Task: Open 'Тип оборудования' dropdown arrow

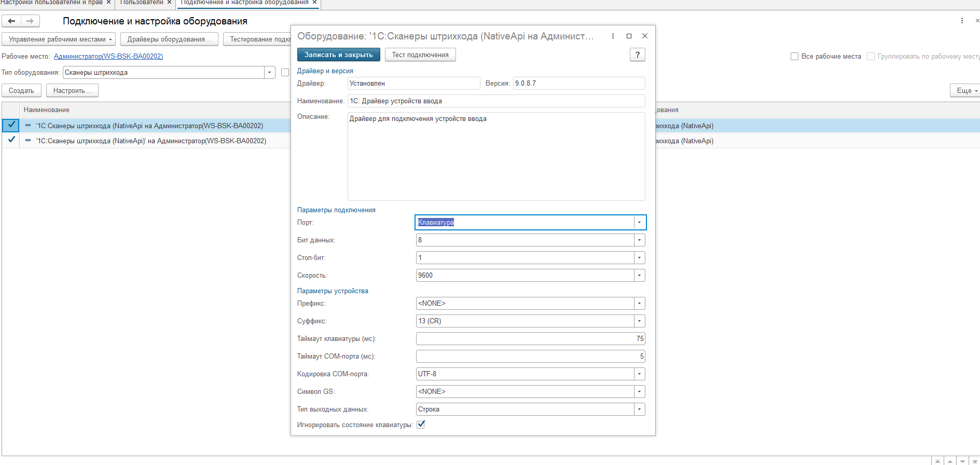Action: [x=269, y=73]
